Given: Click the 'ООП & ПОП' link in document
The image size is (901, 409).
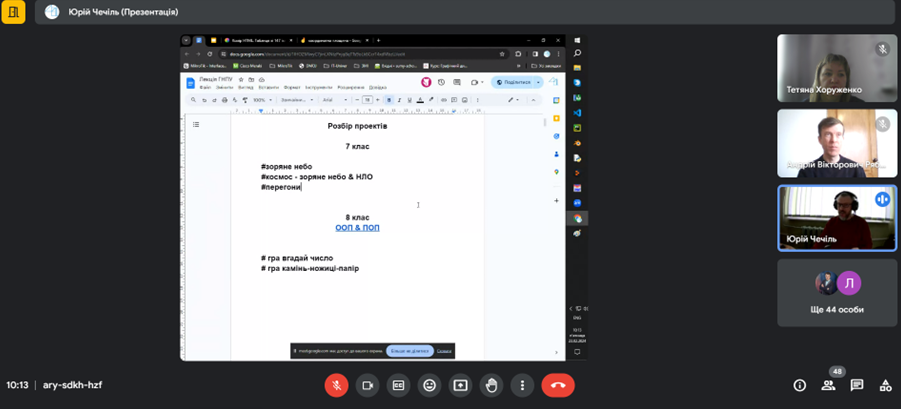Looking at the screenshot, I should (357, 228).
